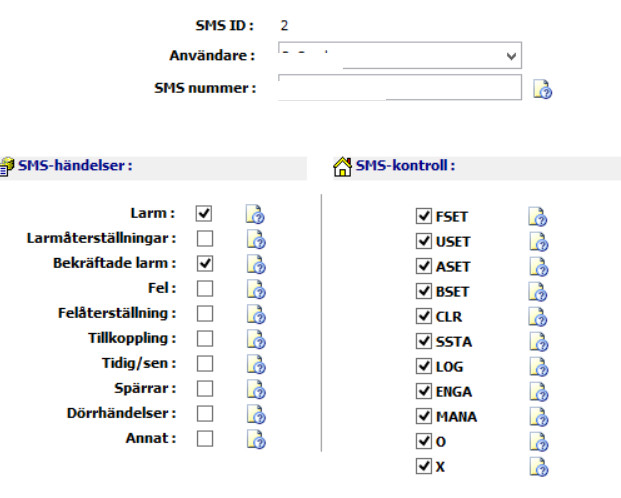Click help icon next to SMS nummer field
Viewport: 621px width, 498px height.
click(543, 89)
